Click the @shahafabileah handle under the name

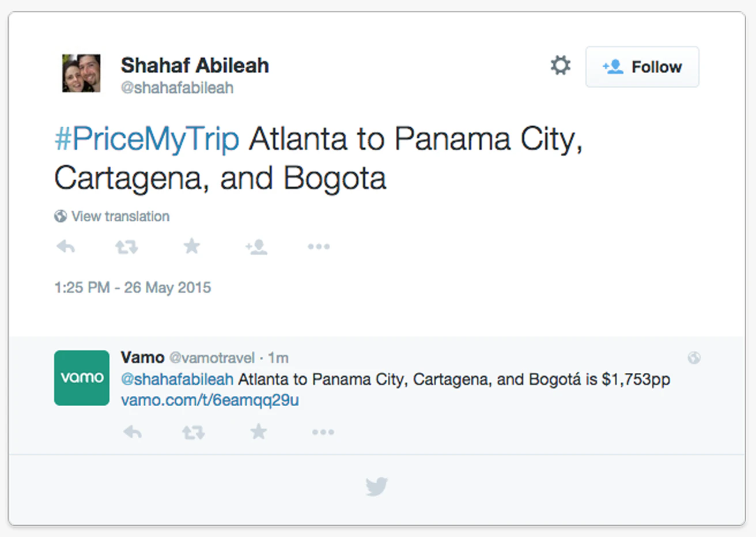pos(177,88)
